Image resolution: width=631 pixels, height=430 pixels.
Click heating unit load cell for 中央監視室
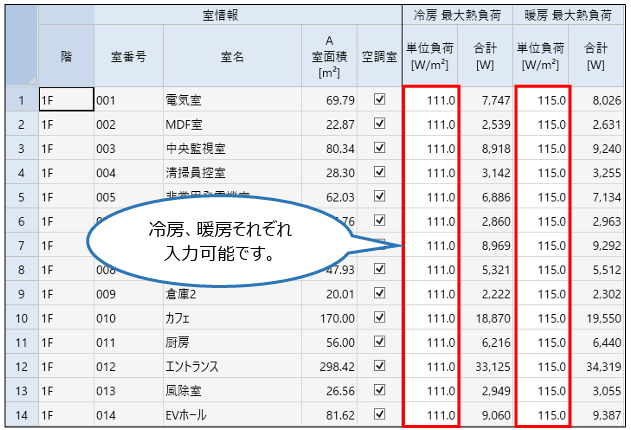coord(543,148)
